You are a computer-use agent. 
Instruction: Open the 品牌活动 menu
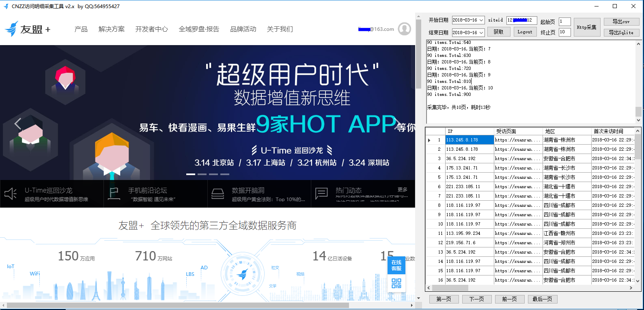pos(243,29)
